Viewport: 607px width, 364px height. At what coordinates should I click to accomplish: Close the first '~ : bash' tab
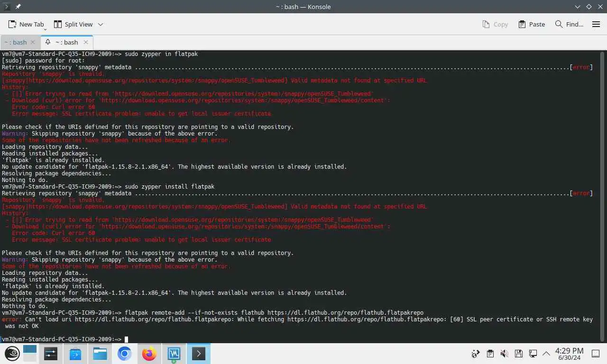[33, 42]
